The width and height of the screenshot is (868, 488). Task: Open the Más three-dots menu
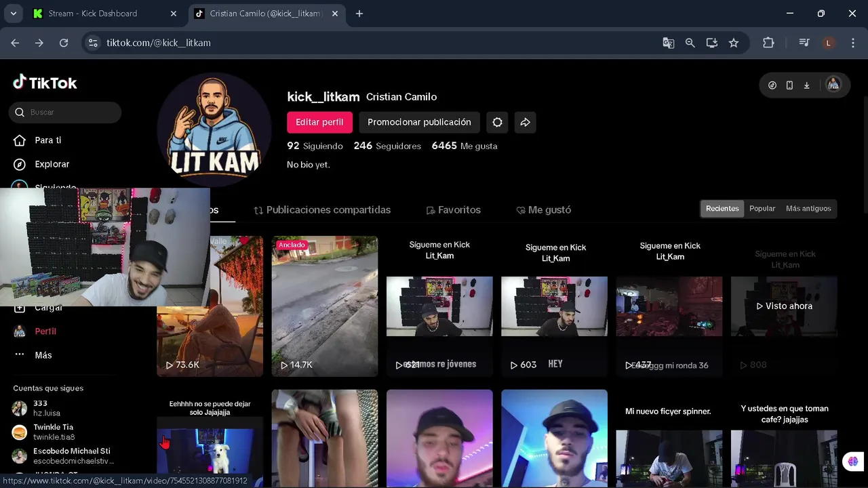click(20, 355)
